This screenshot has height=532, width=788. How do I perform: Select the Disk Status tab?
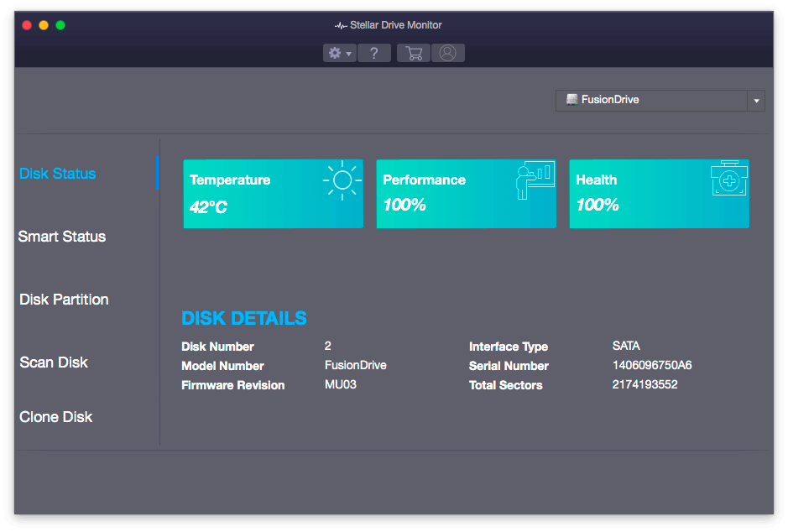tap(58, 174)
